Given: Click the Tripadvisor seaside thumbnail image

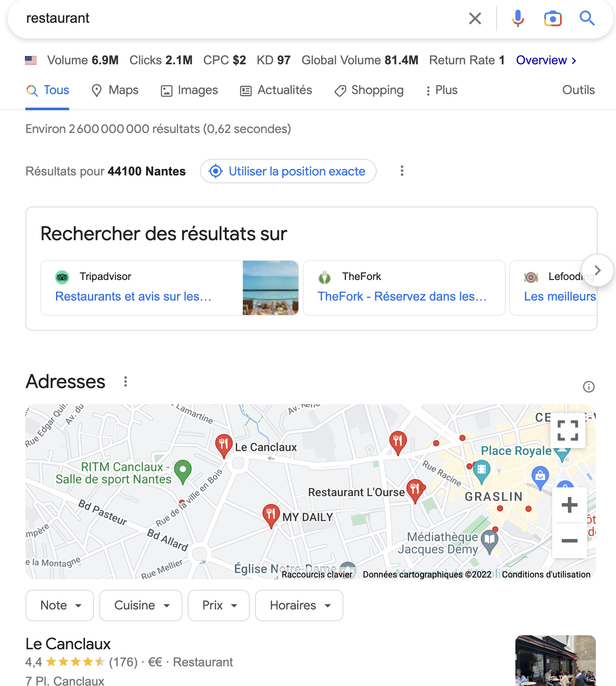Looking at the screenshot, I should coord(271,288).
